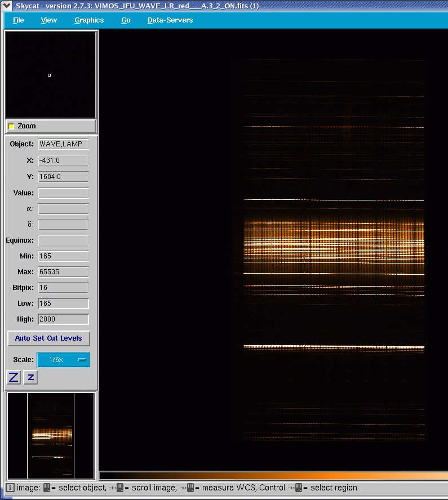
Task: Open the Scale dropdown showing 1/6x
Action: click(x=63, y=360)
